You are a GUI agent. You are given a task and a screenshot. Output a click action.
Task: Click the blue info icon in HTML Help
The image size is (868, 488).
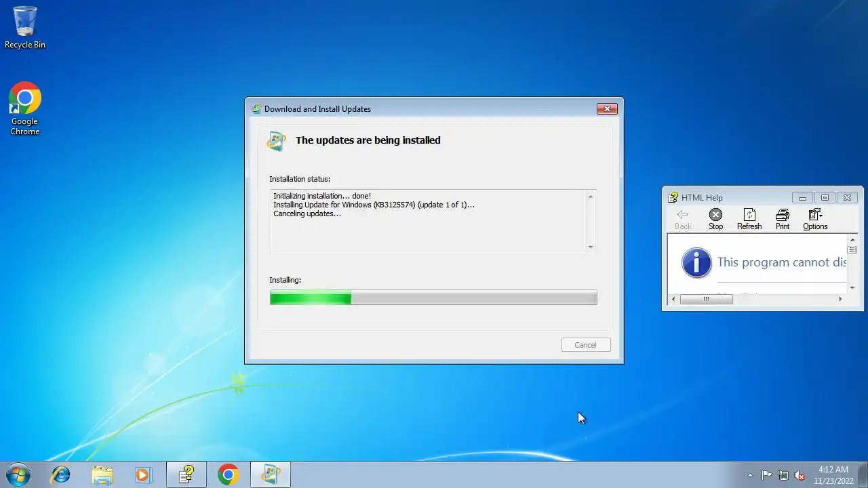[696, 263]
